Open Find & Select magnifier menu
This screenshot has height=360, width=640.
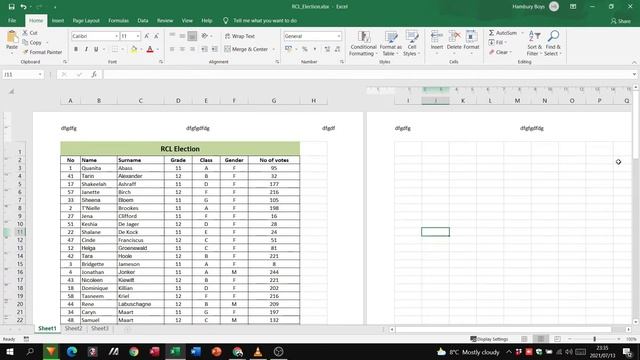[553, 43]
